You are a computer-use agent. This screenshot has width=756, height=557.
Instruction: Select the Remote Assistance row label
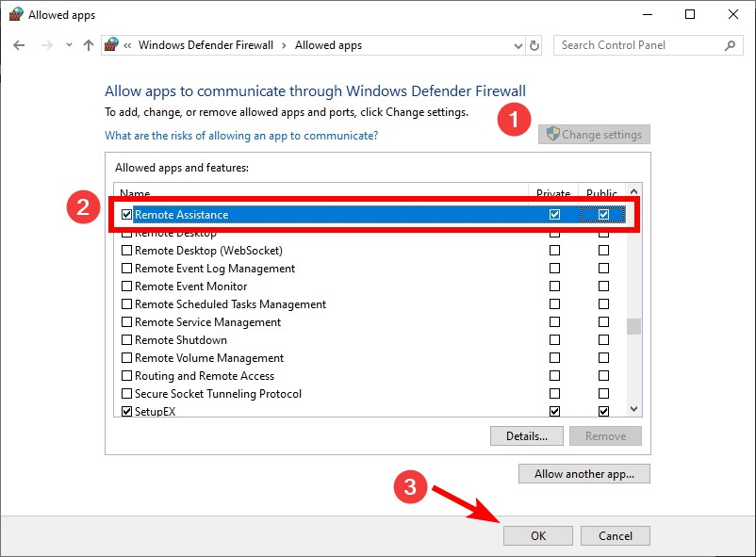(181, 215)
